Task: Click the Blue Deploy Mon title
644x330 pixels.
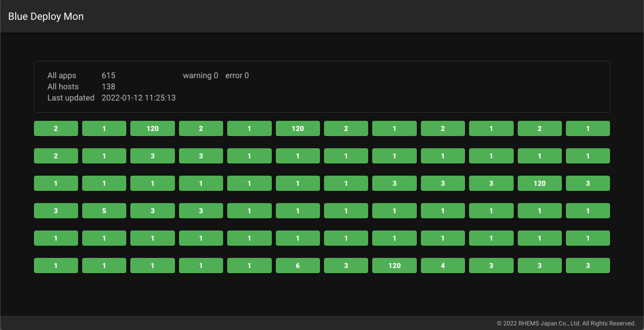Action: click(x=46, y=16)
